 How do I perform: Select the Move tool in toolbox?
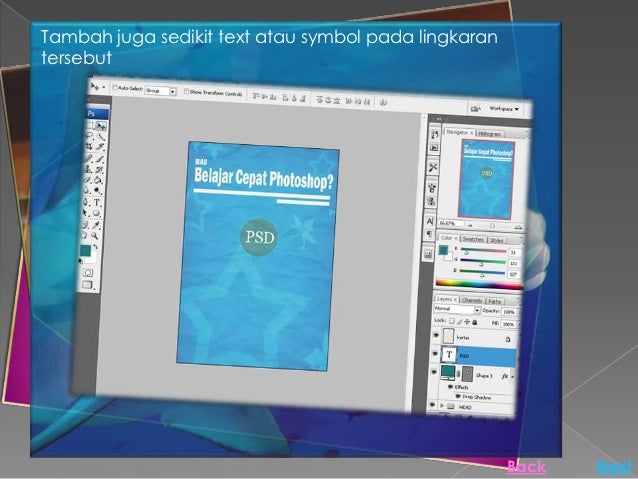tap(101, 126)
